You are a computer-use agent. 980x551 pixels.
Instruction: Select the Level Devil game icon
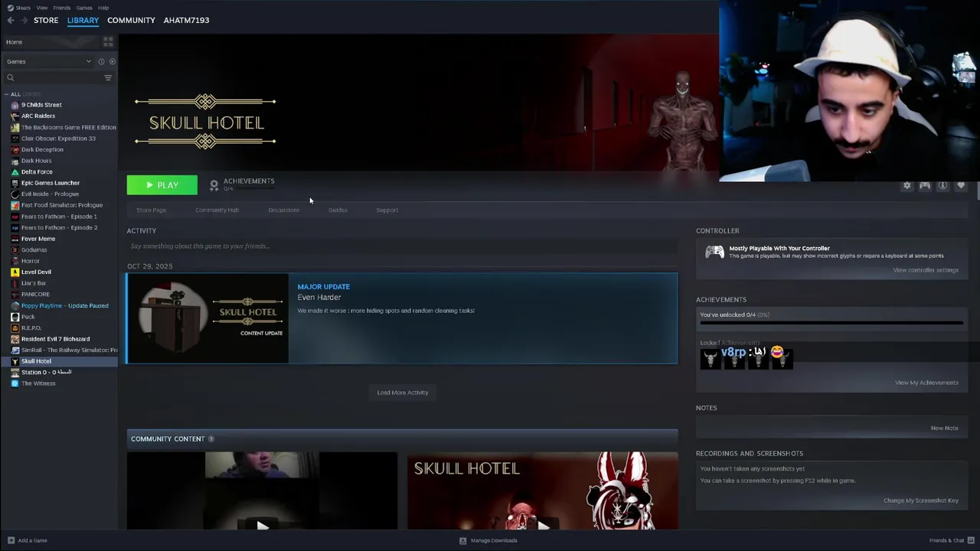pyautogui.click(x=15, y=272)
